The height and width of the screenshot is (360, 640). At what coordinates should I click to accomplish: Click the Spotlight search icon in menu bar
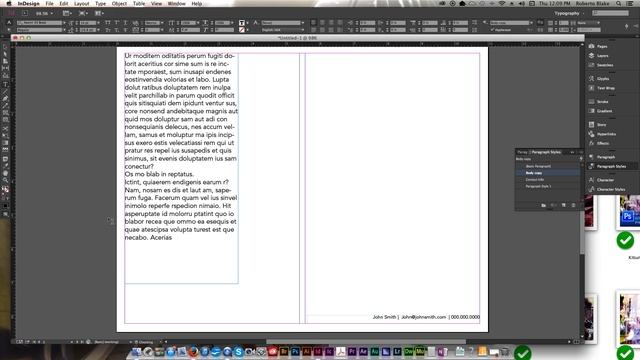pos(619,3)
